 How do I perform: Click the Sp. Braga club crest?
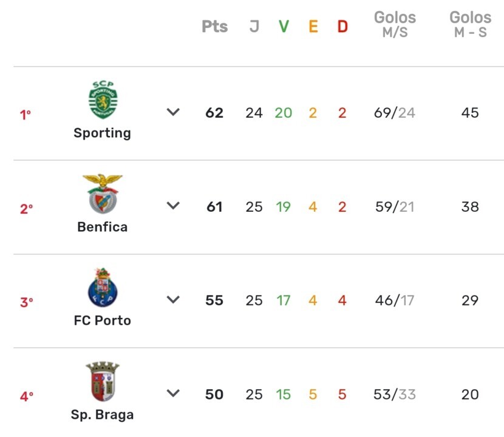(103, 382)
